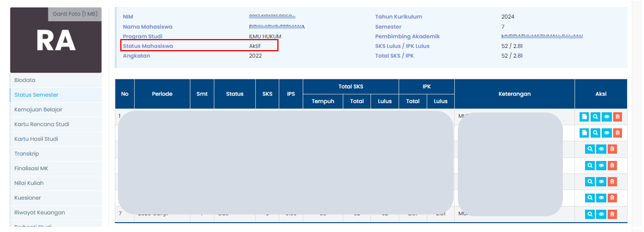Click the document icon in row 1
The height and width of the screenshot is (232, 644).
click(584, 117)
